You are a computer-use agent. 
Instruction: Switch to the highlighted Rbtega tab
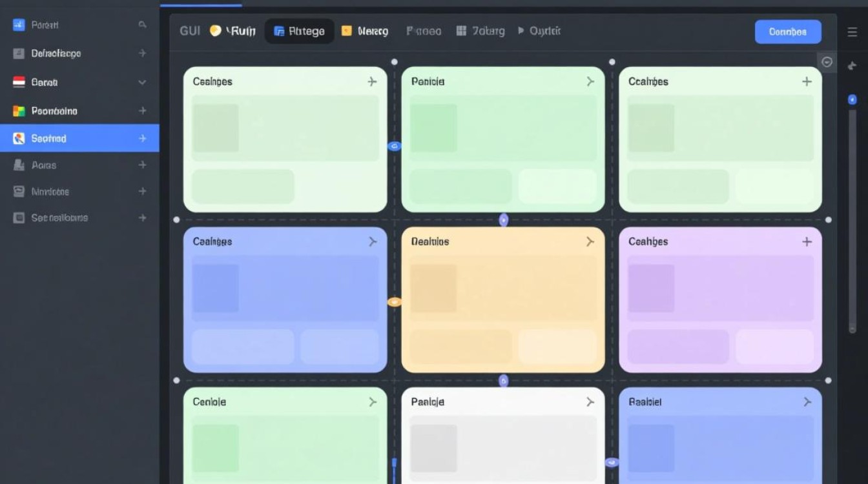(x=300, y=31)
